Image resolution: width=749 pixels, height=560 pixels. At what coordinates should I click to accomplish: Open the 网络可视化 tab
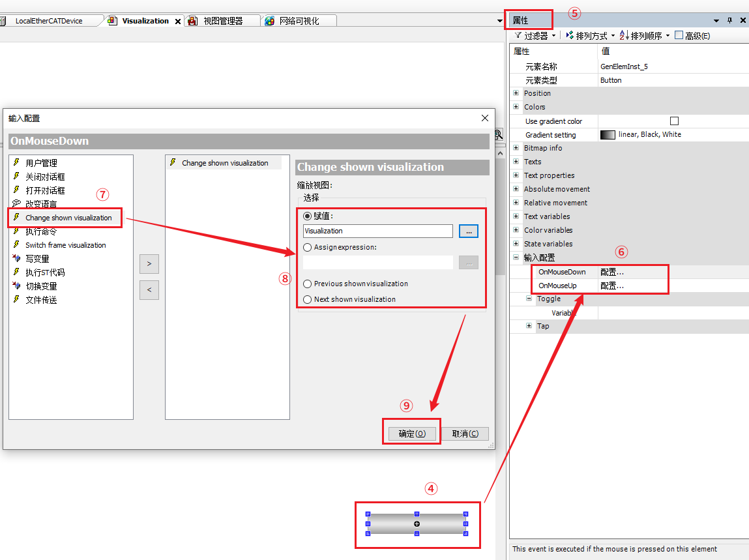(299, 21)
